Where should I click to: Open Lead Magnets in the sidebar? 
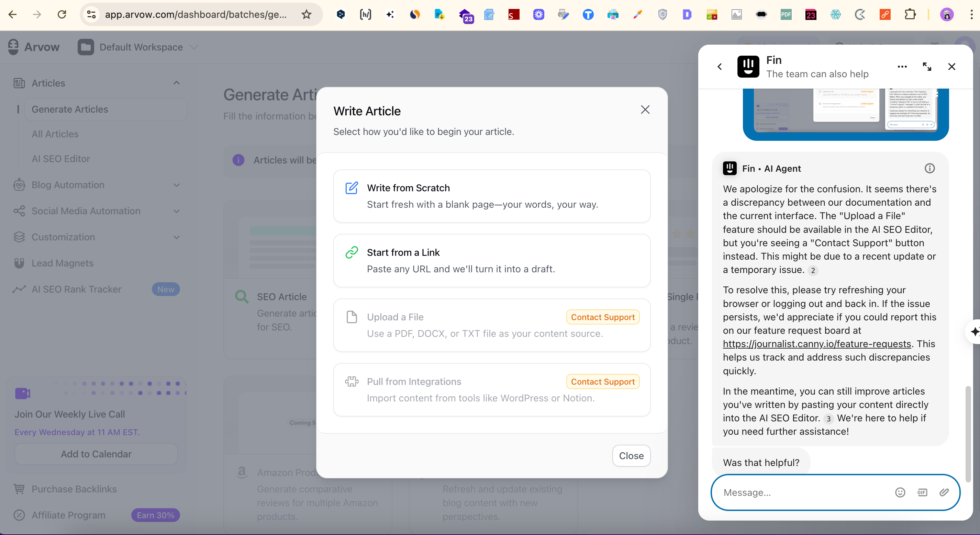[x=63, y=263]
